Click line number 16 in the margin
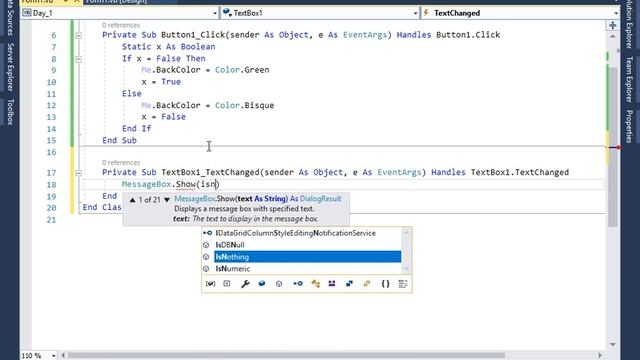 point(51,153)
